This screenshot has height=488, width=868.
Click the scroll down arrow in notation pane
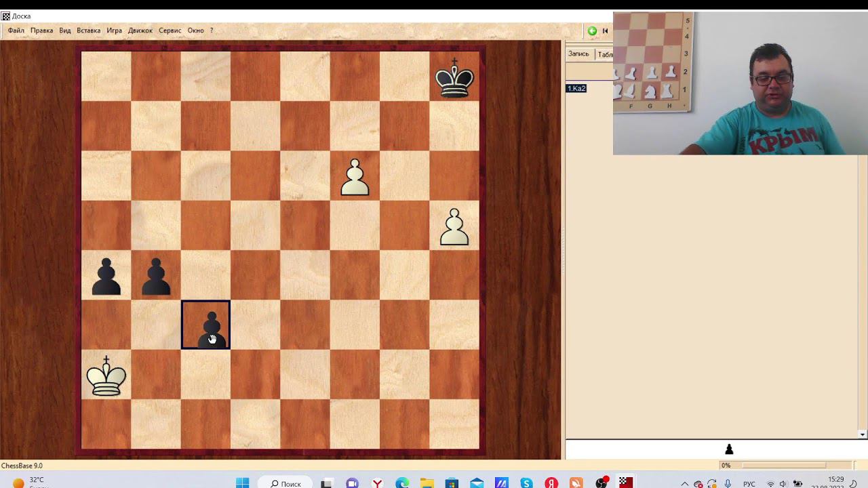point(863,434)
